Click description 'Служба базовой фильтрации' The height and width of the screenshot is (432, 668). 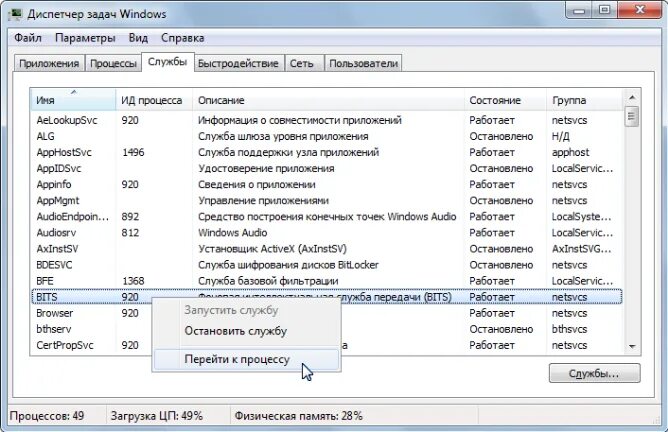pos(268,281)
